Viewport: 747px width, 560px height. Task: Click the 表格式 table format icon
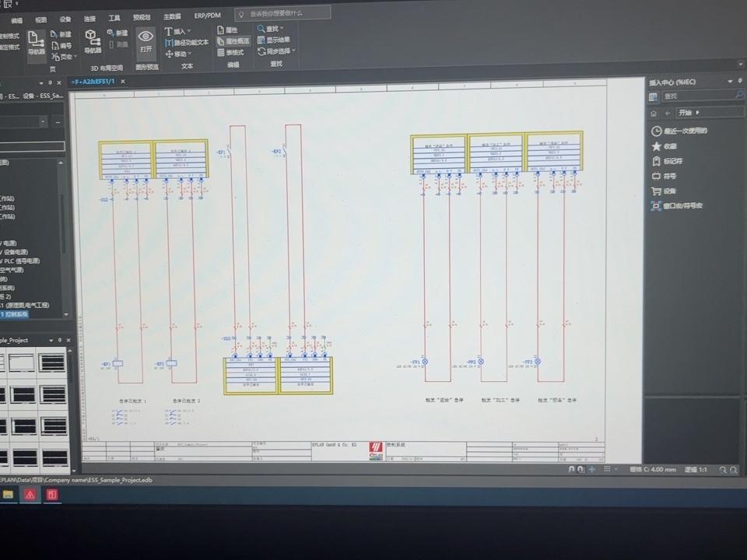pyautogui.click(x=230, y=52)
